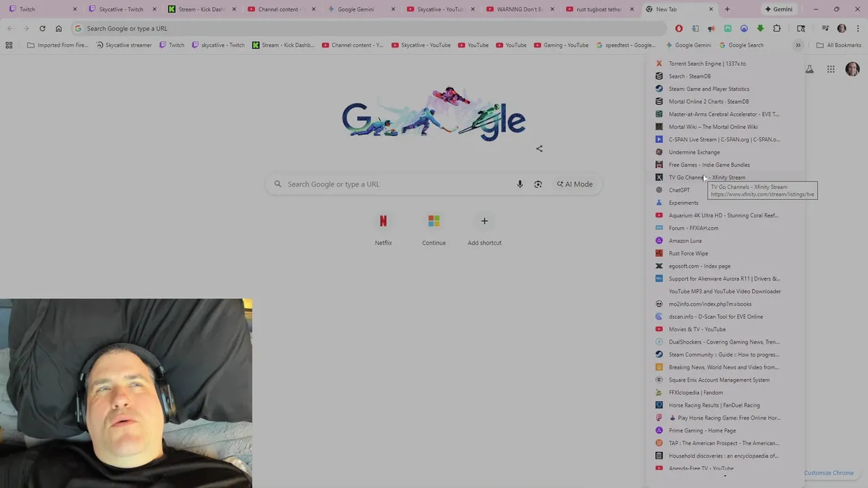Screen dimensions: 868x488
Task: Search by image with Lens icon
Action: (x=538, y=184)
